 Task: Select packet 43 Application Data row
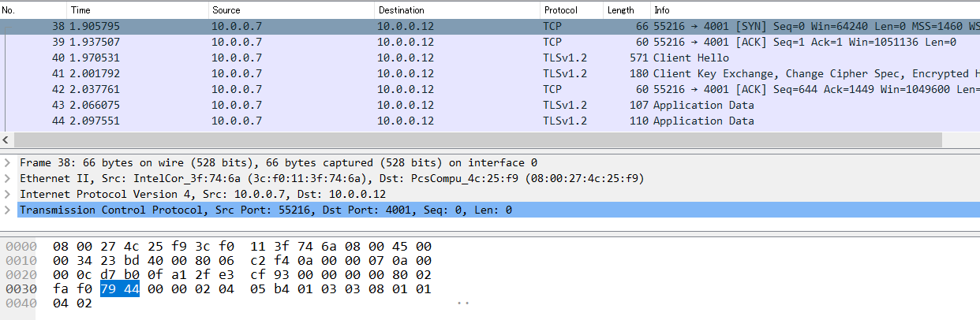(x=490, y=105)
